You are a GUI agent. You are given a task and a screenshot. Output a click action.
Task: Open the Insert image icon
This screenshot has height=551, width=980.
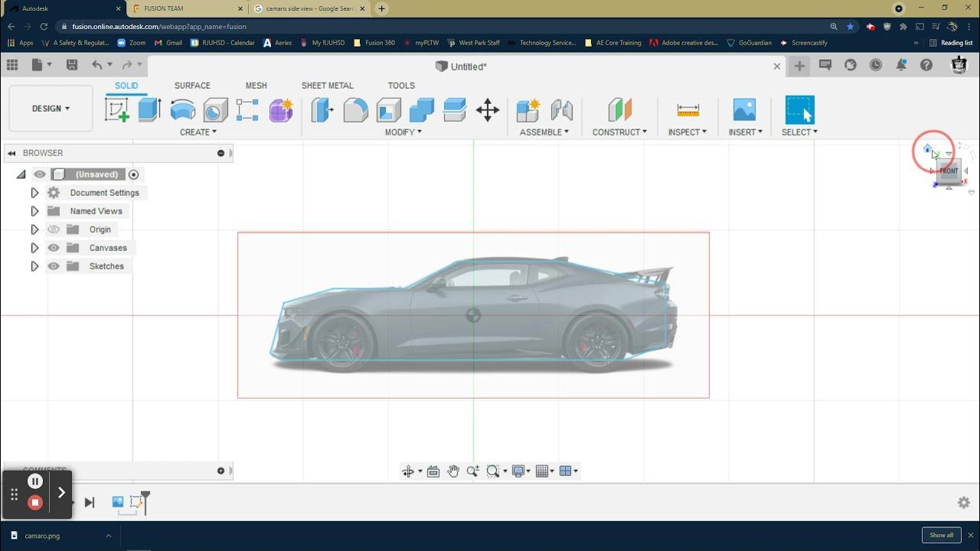pos(744,110)
